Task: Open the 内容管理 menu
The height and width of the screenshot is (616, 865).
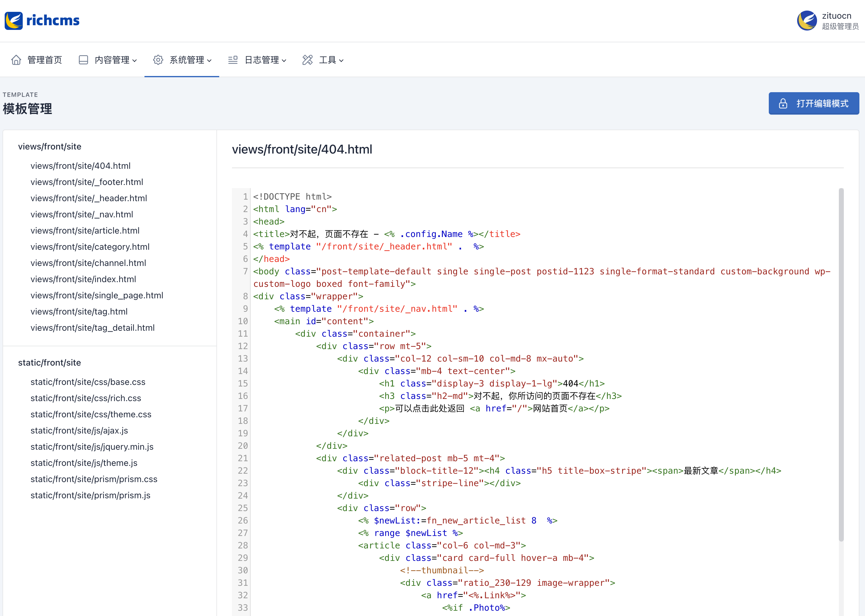Action: click(108, 60)
